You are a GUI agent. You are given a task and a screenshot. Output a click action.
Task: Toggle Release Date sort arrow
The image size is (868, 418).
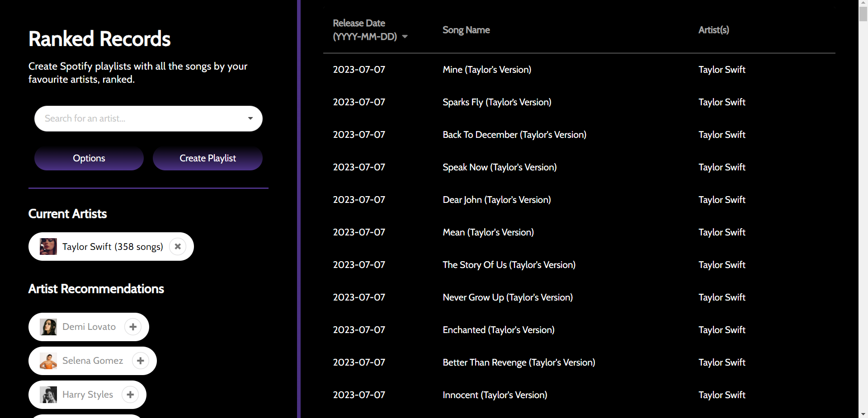coord(405,37)
